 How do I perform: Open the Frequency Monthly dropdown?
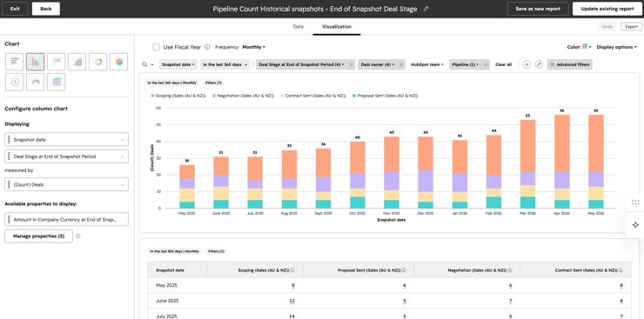[254, 47]
